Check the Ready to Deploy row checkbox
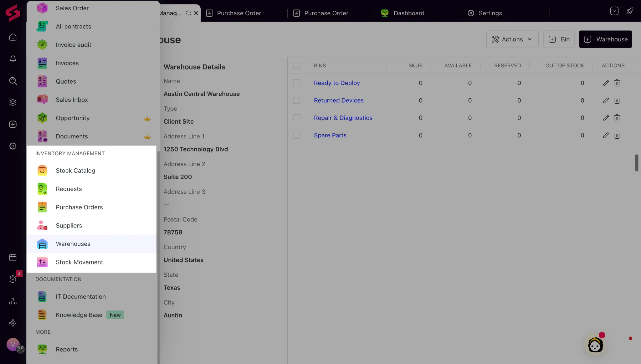The image size is (641, 364). point(296,83)
